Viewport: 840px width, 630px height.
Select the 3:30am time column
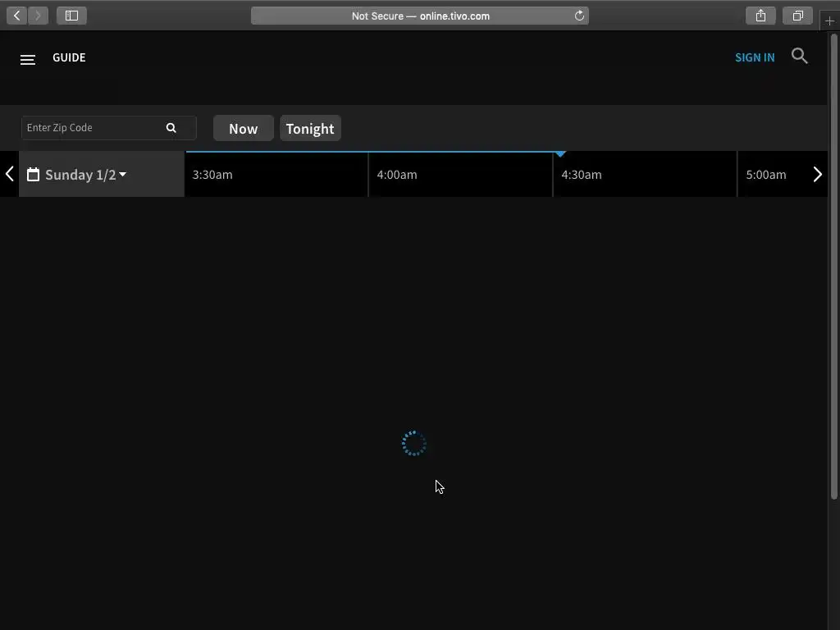coord(276,175)
